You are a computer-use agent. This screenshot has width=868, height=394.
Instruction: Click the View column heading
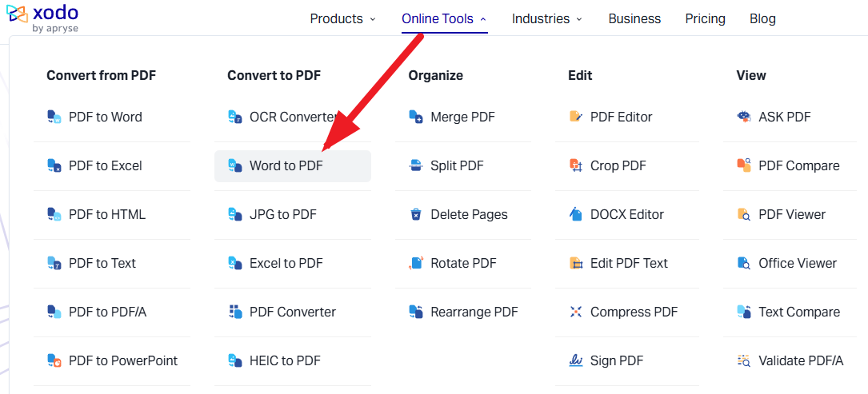tap(751, 75)
